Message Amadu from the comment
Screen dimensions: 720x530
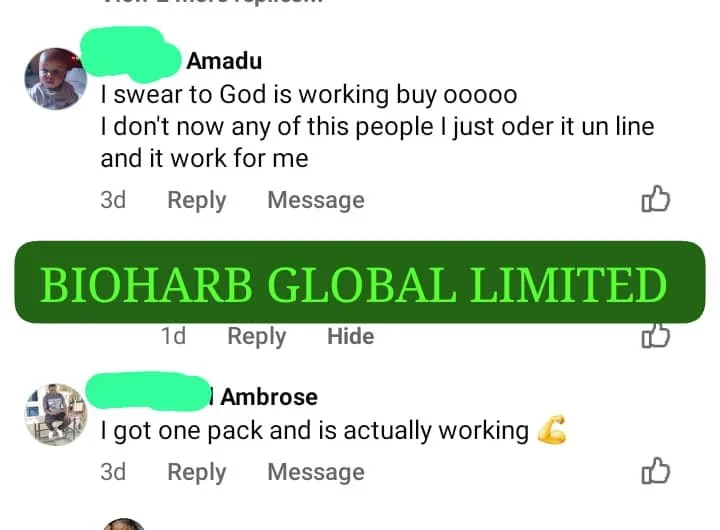tap(316, 200)
